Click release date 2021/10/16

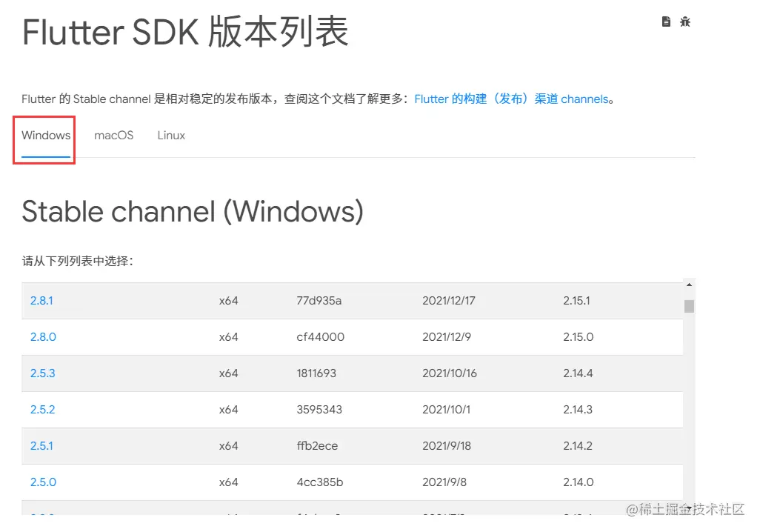(450, 373)
